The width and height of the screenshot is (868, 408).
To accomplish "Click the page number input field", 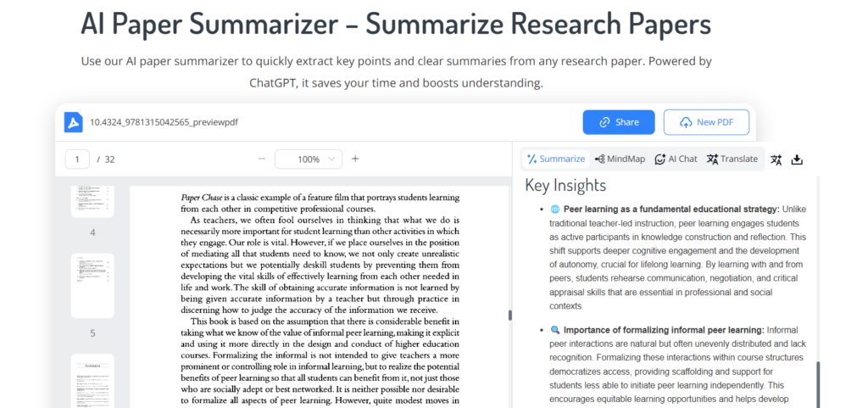I will point(77,159).
